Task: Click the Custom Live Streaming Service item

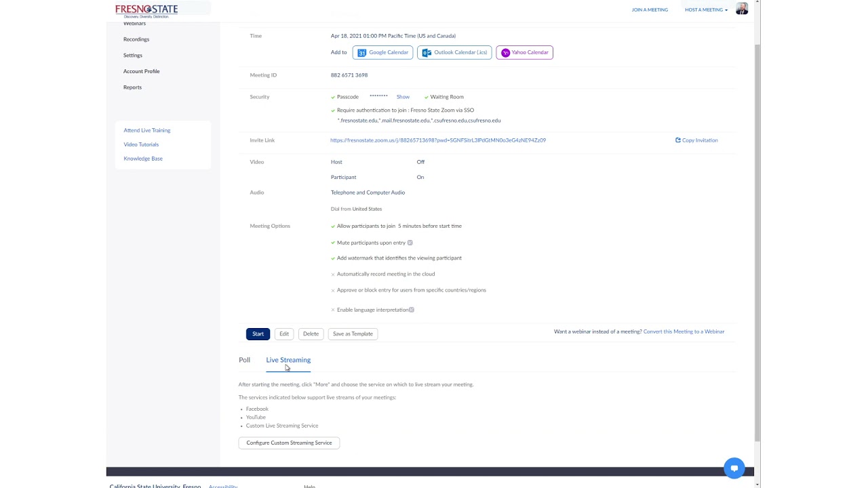Action: (x=282, y=426)
